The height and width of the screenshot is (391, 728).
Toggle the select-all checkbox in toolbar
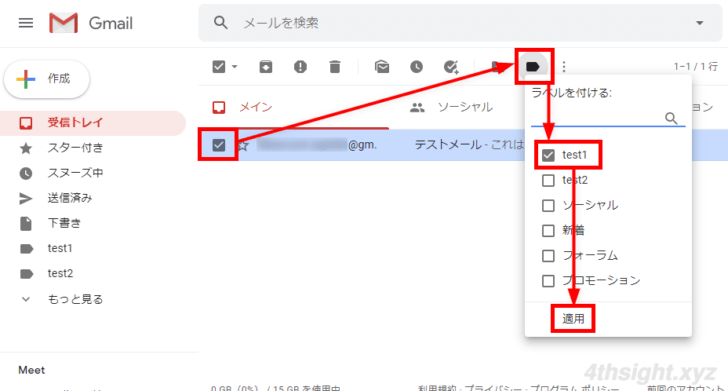[219, 67]
